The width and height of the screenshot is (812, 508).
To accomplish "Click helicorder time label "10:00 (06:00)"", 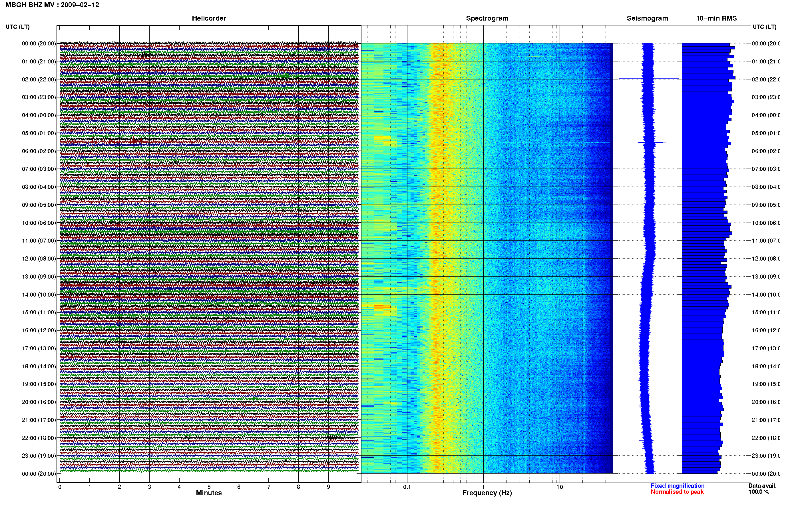I will pyautogui.click(x=39, y=223).
